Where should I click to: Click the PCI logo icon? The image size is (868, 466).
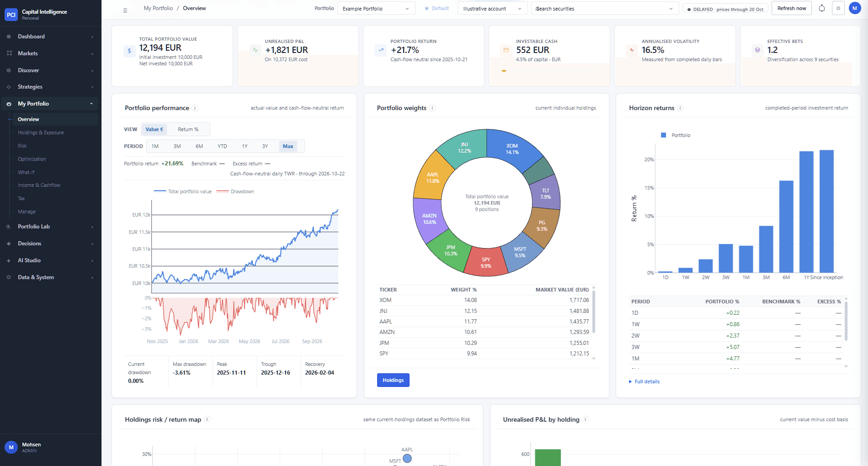coord(11,15)
